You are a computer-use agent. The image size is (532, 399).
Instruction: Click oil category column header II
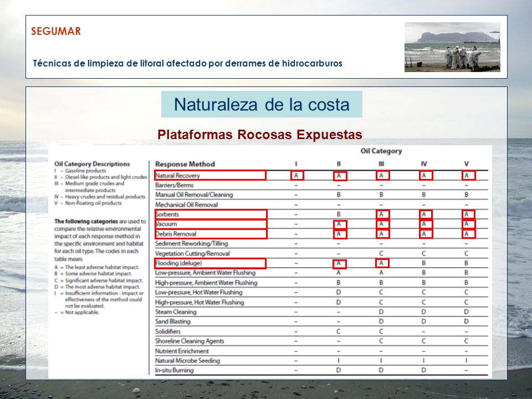coord(339,164)
